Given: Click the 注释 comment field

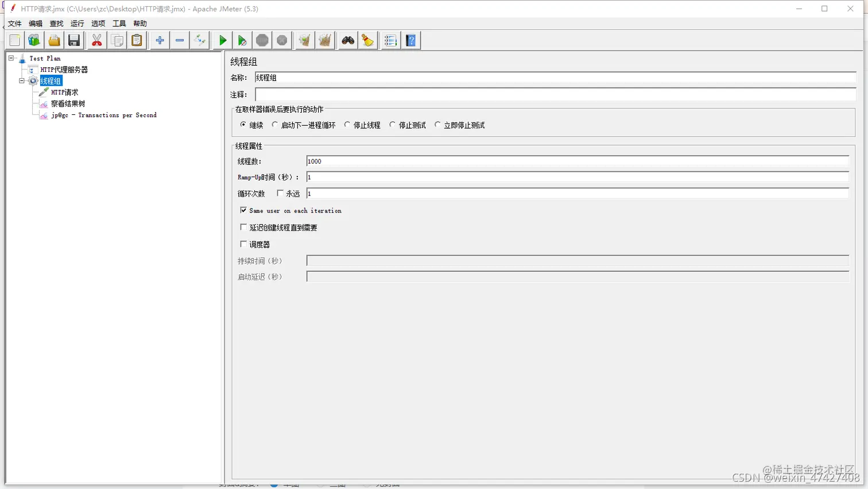Looking at the screenshot, I should (x=555, y=94).
